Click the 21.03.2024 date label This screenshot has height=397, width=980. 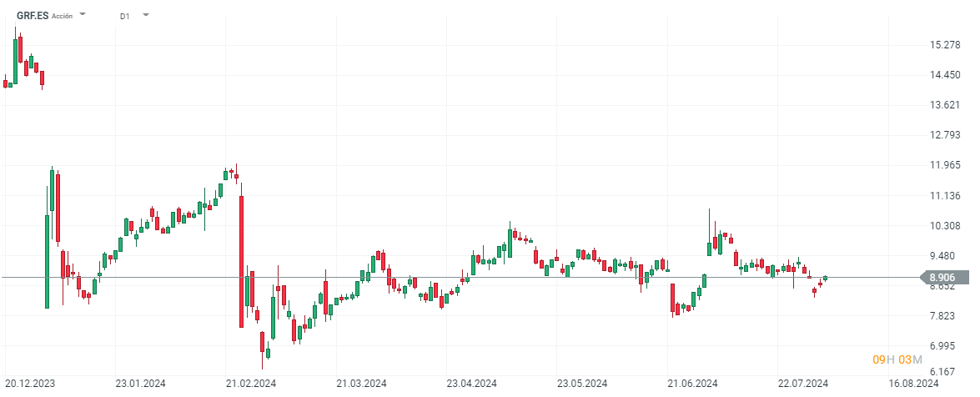(x=362, y=384)
